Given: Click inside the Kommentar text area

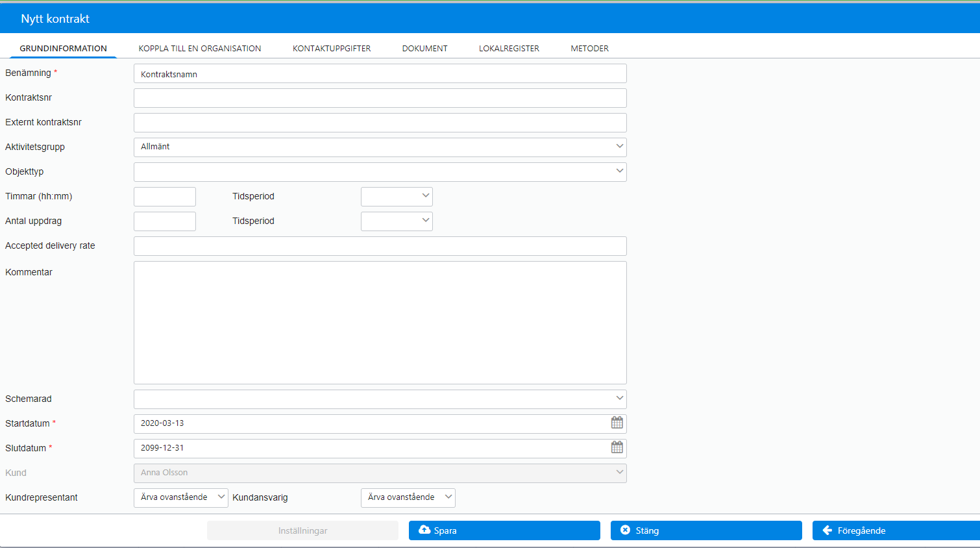Looking at the screenshot, I should (x=380, y=323).
